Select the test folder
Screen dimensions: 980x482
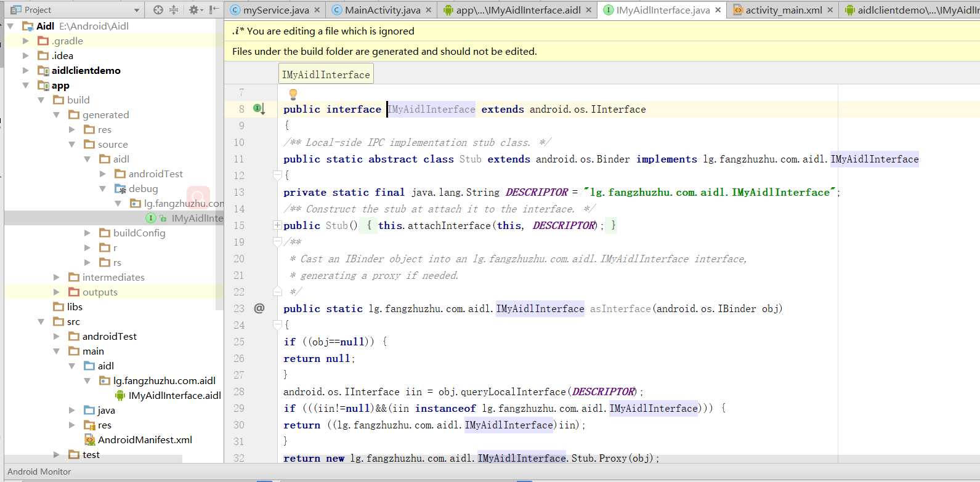click(91, 454)
